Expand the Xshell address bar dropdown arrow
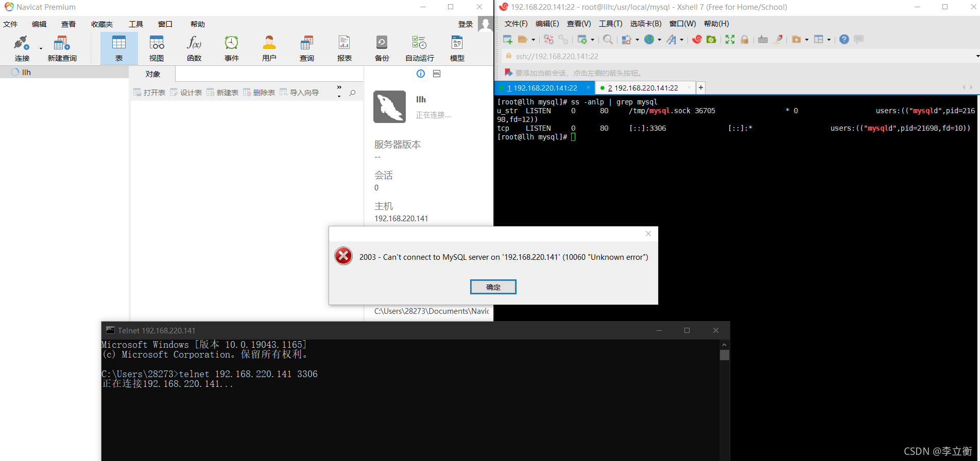This screenshot has width=980, height=461. click(977, 56)
